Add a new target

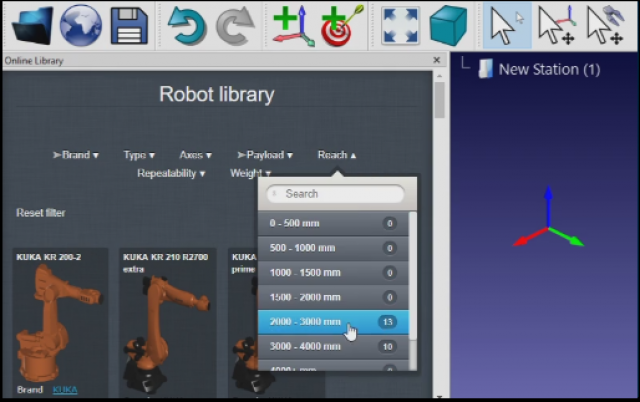point(341,25)
